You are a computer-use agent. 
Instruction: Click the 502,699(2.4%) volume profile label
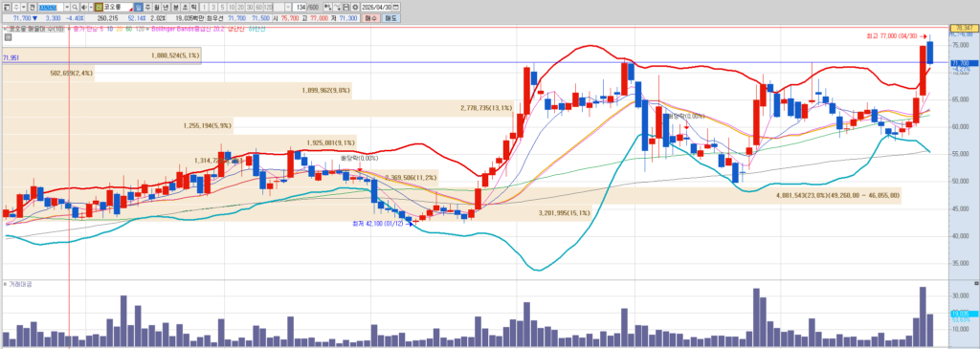pyautogui.click(x=72, y=73)
